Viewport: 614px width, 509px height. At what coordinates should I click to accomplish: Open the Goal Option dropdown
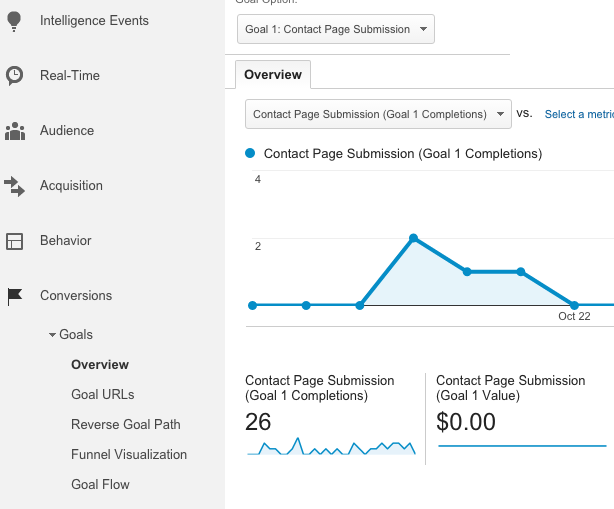point(338,29)
